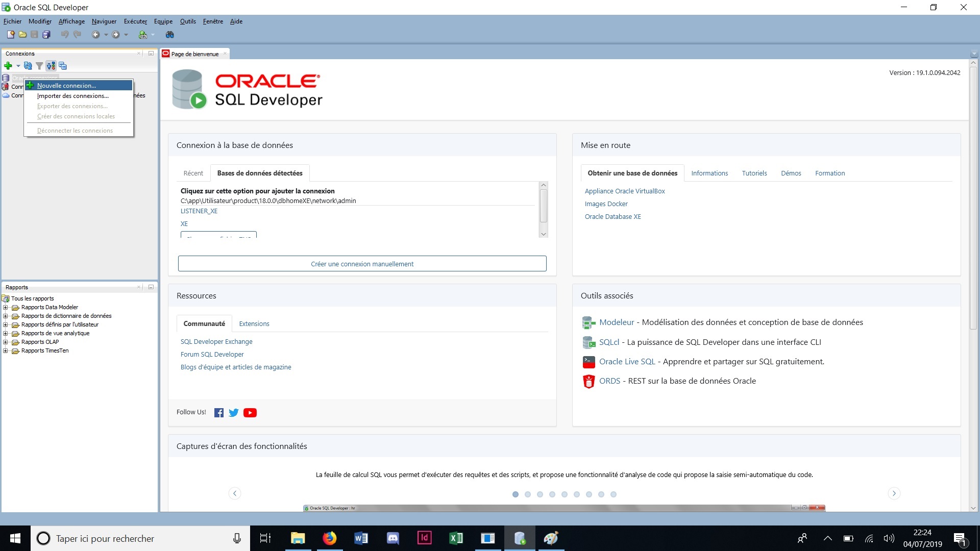Click the Windows search box
Image resolution: width=980 pixels, height=551 pixels.
point(140,538)
